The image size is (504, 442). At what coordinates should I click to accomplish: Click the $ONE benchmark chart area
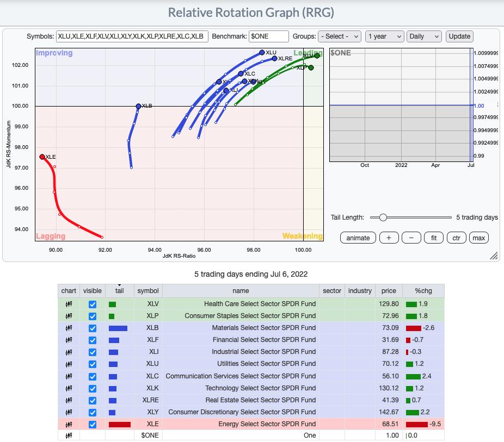point(401,105)
